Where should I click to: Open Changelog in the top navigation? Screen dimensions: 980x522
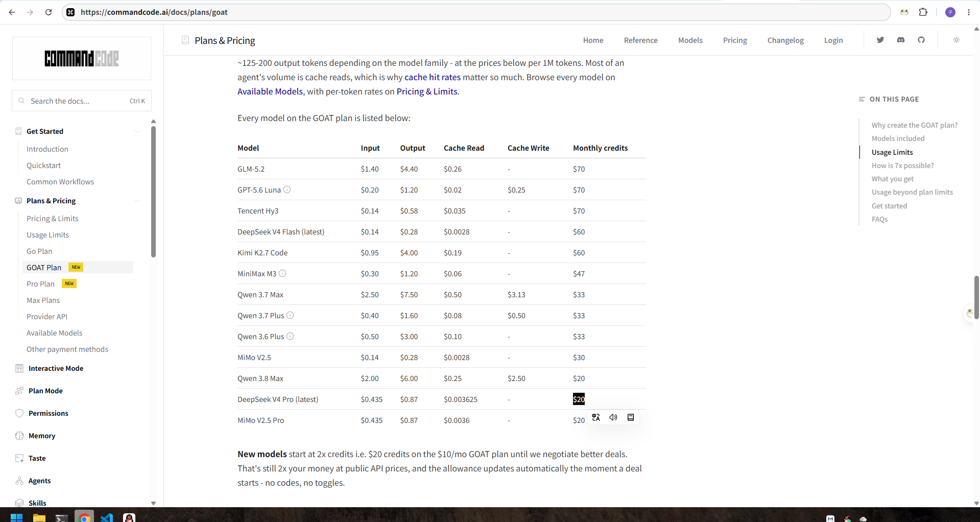[785, 40]
